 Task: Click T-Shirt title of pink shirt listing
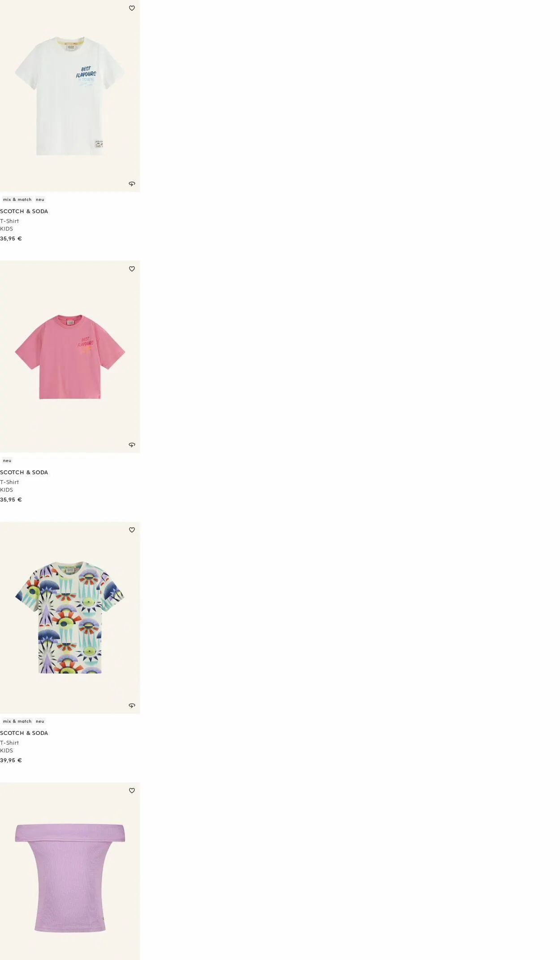9,482
